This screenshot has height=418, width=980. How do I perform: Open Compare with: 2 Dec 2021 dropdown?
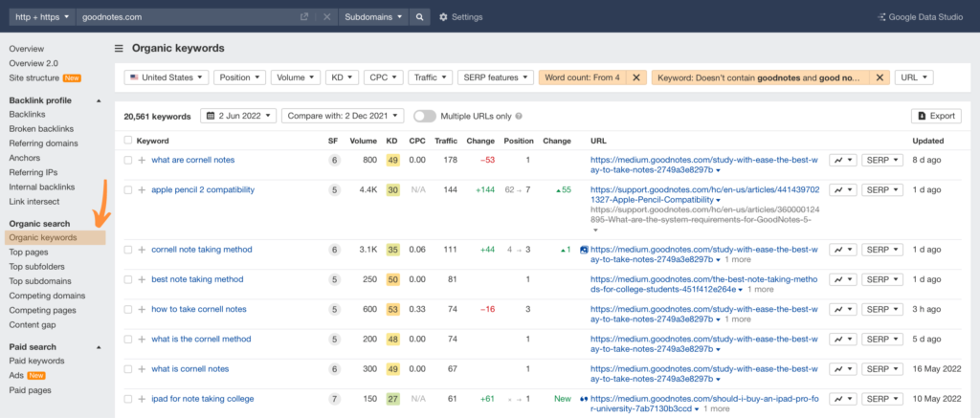[343, 116]
